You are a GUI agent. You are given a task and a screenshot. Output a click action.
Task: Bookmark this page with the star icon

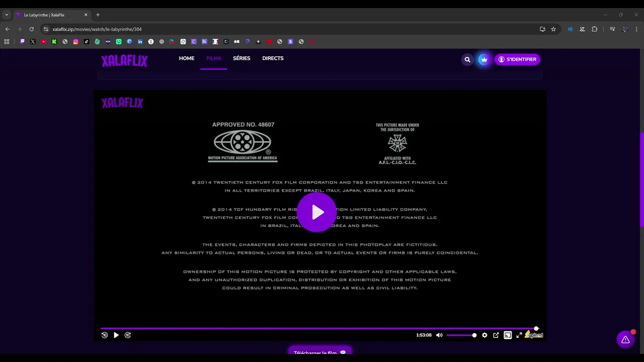[553, 29]
